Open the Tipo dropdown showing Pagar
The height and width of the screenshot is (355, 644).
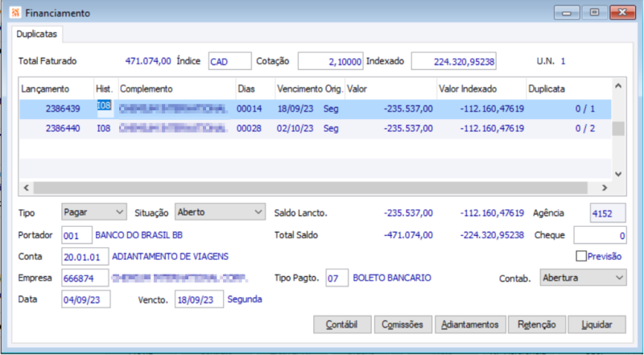(94, 213)
